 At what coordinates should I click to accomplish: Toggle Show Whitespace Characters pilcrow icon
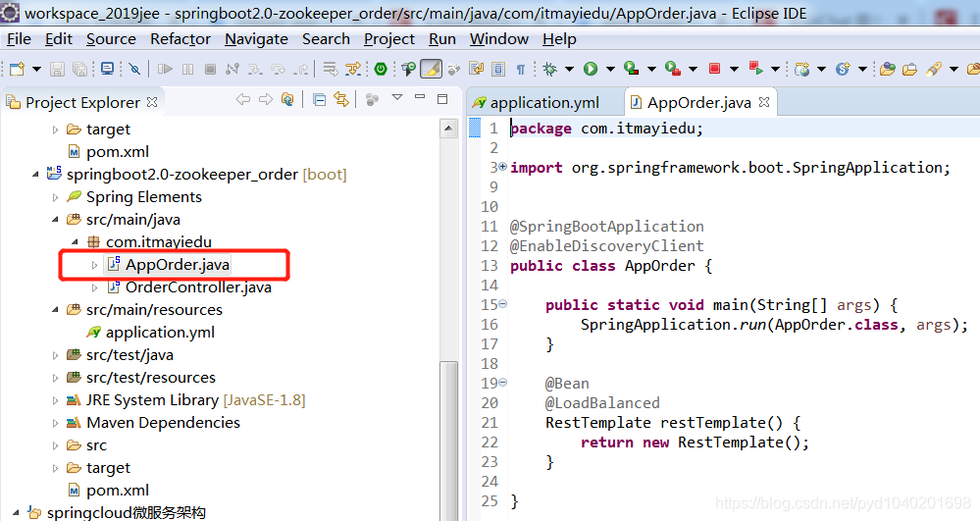click(521, 70)
